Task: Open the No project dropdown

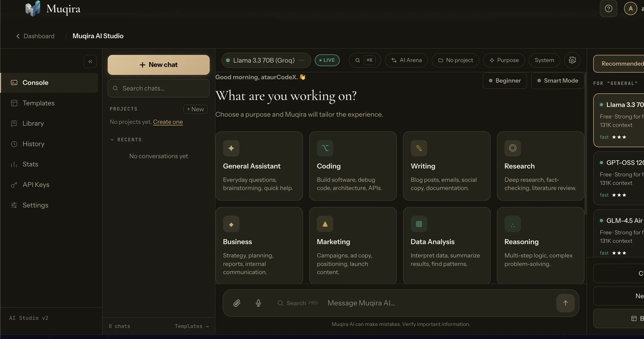Action: [x=455, y=60]
